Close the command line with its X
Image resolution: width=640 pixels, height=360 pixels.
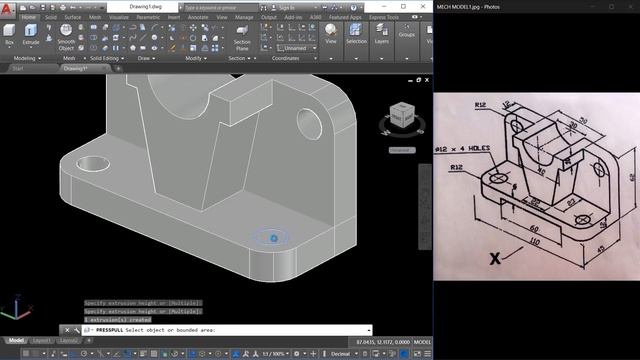click(x=67, y=330)
